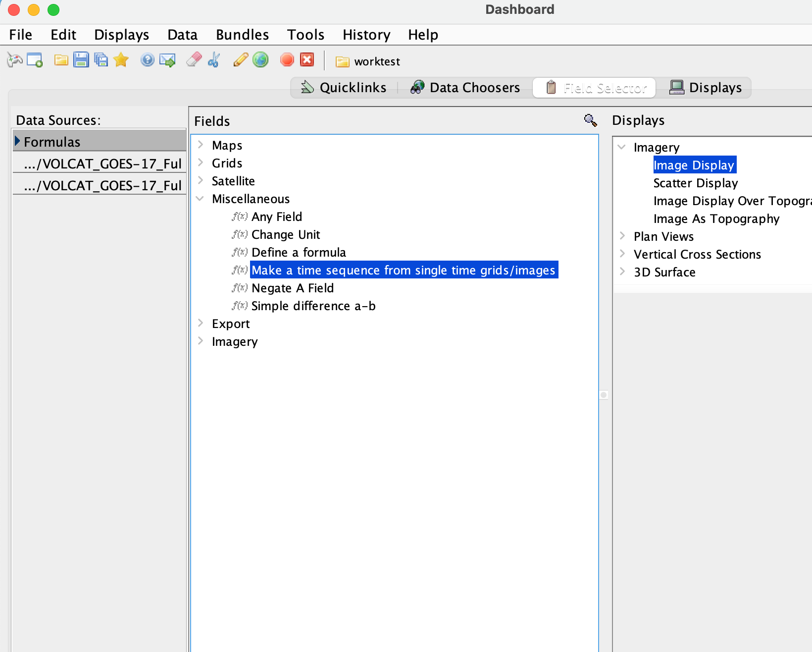The height and width of the screenshot is (652, 812).
Task: Select the Define a formula field
Action: 299,253
